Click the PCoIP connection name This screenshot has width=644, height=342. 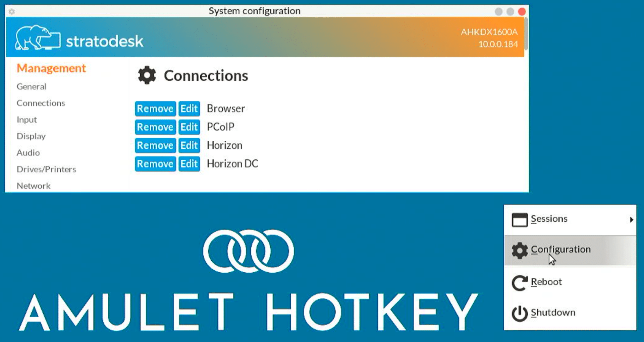tap(220, 127)
